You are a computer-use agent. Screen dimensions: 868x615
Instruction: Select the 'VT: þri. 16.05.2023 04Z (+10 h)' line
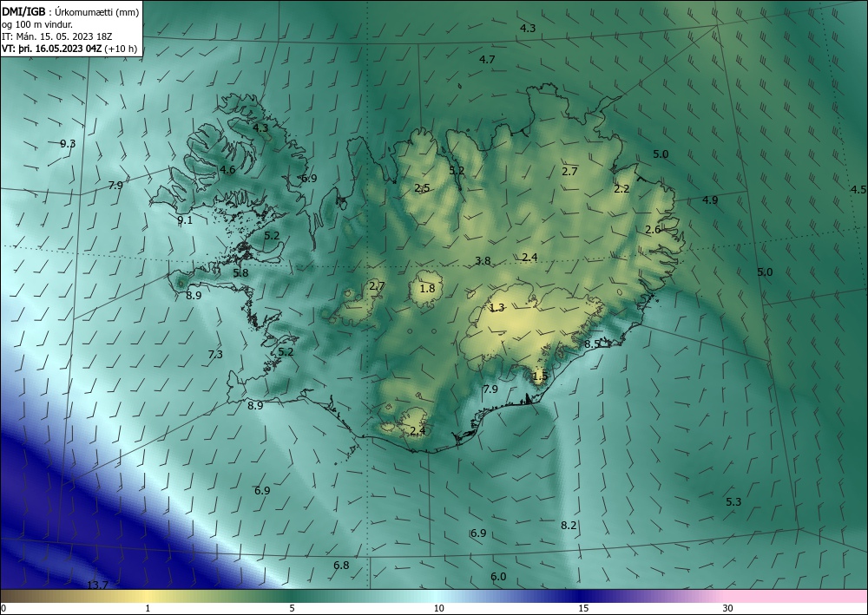coord(69,49)
